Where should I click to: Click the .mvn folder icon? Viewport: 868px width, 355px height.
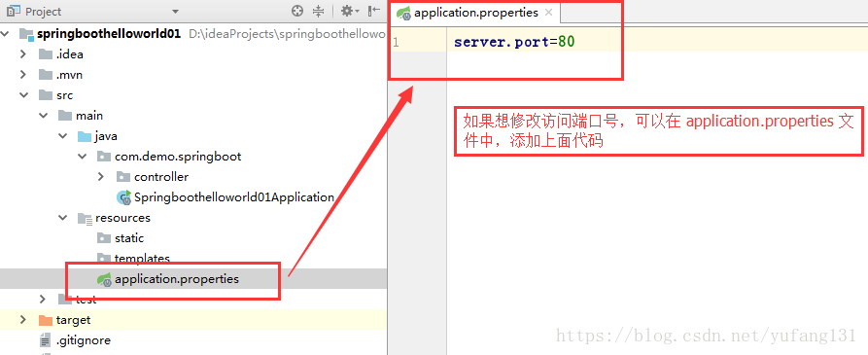[x=46, y=75]
